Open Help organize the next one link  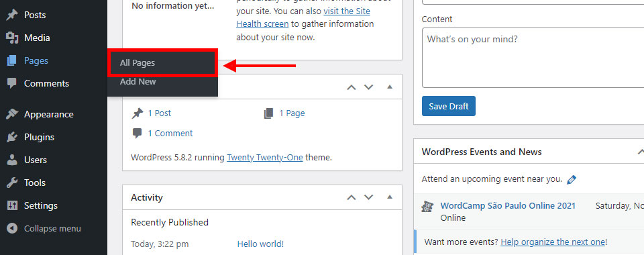(x=553, y=242)
